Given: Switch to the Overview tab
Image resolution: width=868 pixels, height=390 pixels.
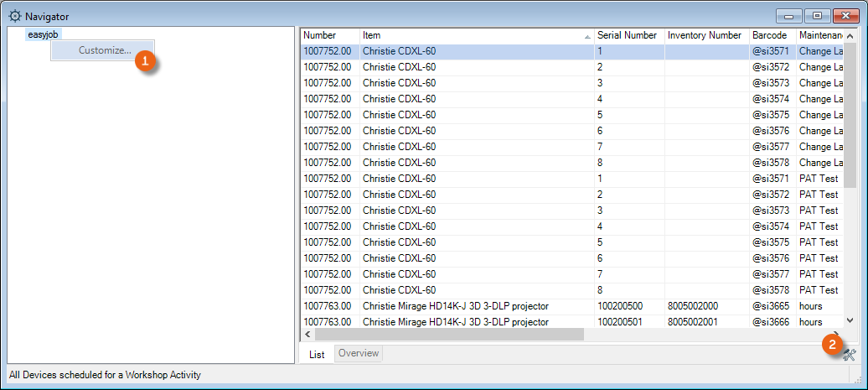Looking at the screenshot, I should click(x=359, y=353).
